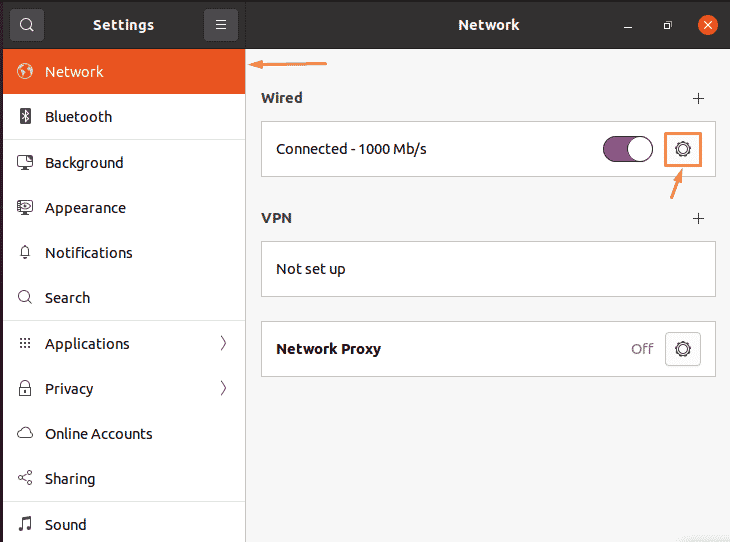The width and height of the screenshot is (730, 542).
Task: Open wired connection gear settings
Action: coord(683,149)
